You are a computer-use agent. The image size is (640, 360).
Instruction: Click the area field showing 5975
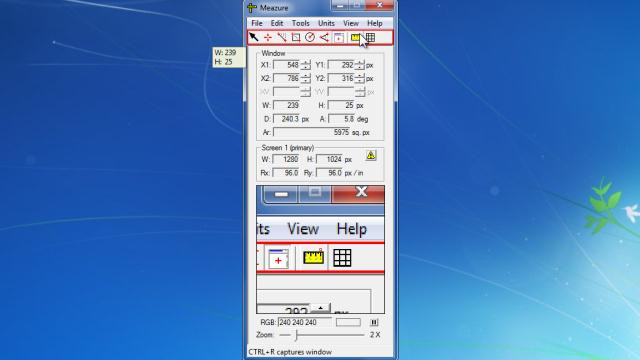tap(312, 132)
